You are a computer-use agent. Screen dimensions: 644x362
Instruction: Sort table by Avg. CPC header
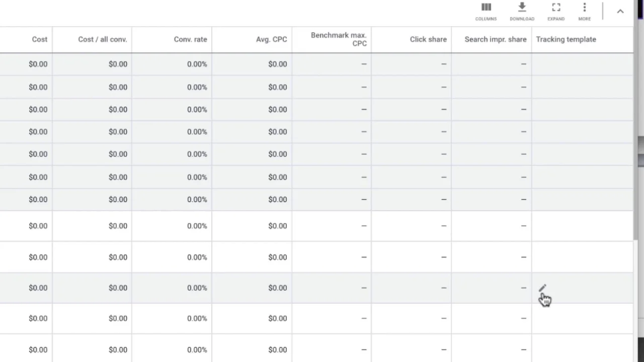tap(271, 39)
